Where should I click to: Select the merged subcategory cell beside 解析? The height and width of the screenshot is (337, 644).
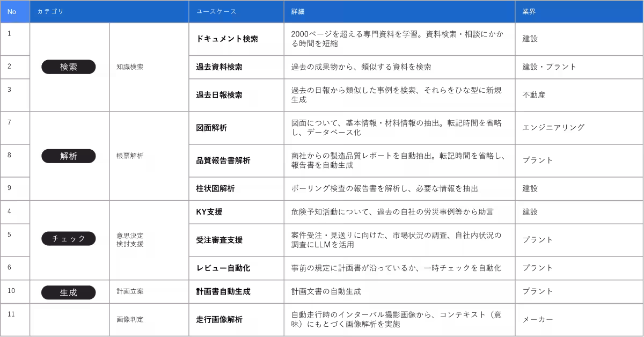(x=149, y=156)
